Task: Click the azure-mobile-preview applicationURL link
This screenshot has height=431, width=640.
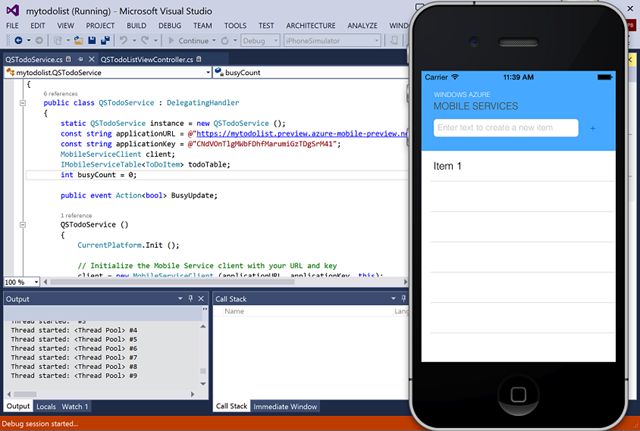Action: (x=302, y=133)
